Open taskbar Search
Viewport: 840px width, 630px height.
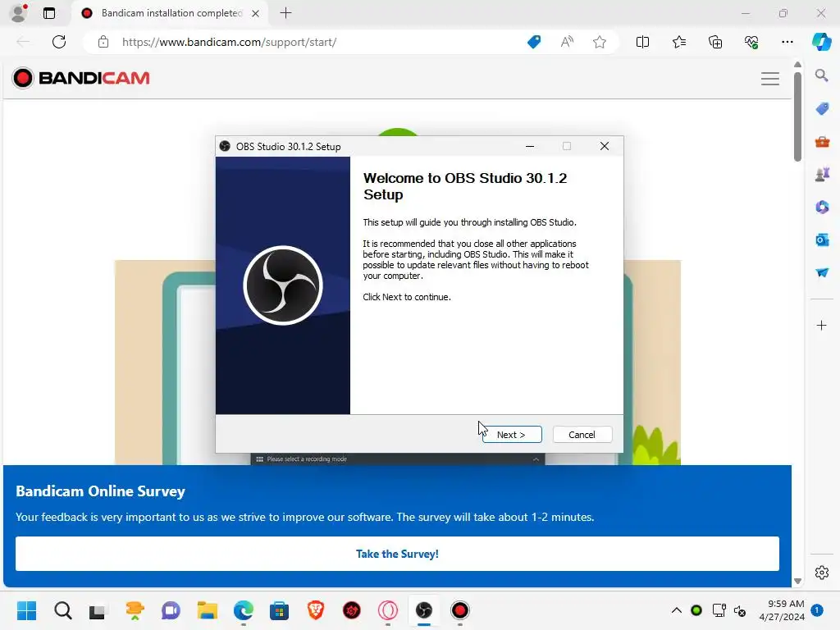(x=62, y=610)
